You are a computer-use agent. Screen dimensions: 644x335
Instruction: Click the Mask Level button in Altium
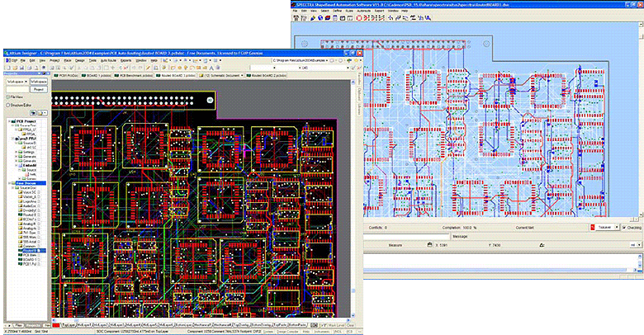coord(336,325)
